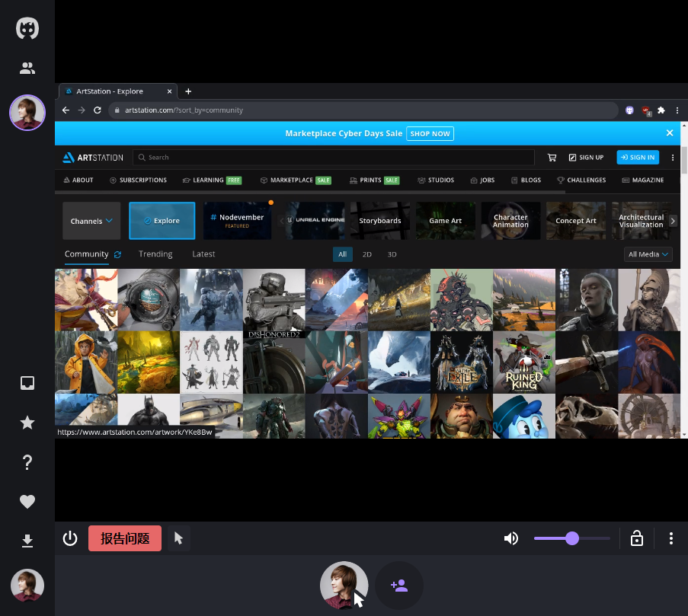The width and height of the screenshot is (688, 616).
Task: Select the avatar with purple ring in sidebar
Action: (27, 113)
